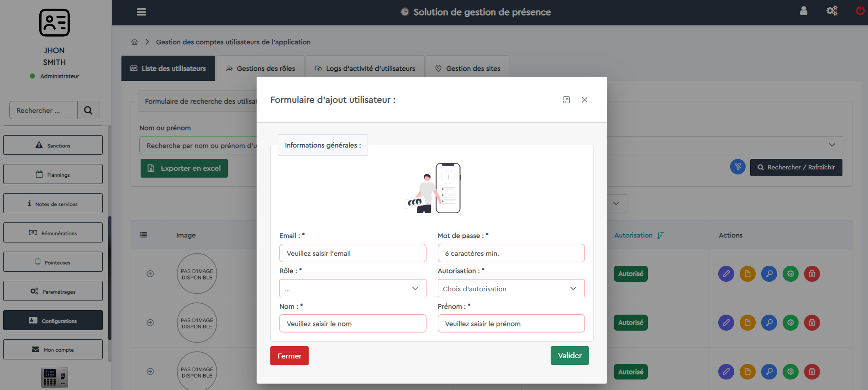The image size is (868, 390).
Task: Click the red trash icon in second row
Action: [812, 322]
